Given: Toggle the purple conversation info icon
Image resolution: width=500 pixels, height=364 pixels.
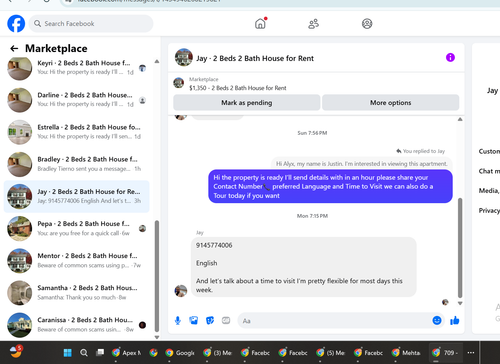Looking at the screenshot, I should click(x=450, y=58).
